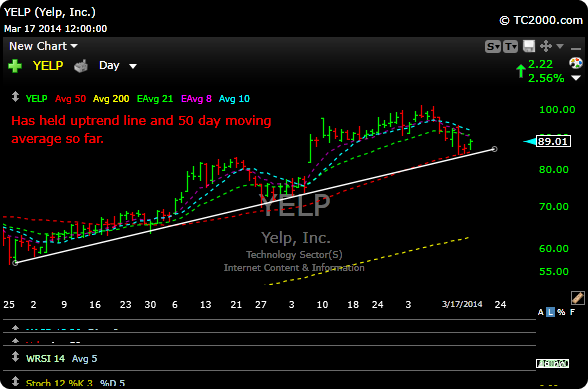Click the four-arrow move icon
The height and width of the screenshot is (389, 588).
[546, 46]
